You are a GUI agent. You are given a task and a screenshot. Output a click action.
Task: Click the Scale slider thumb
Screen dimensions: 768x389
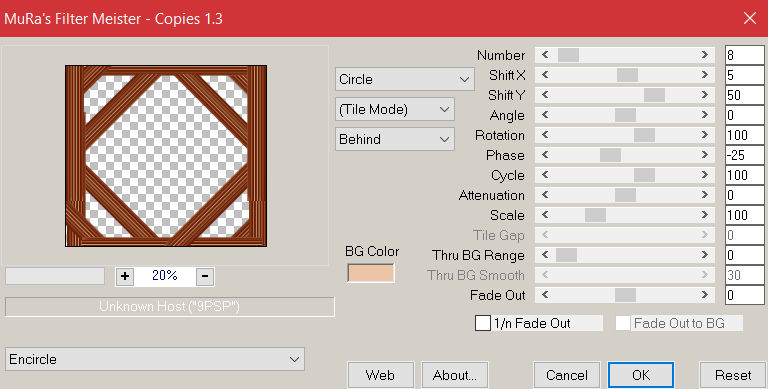coord(595,215)
